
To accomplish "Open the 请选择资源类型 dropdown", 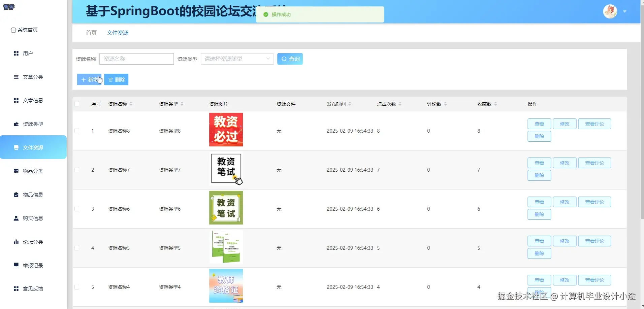I will coord(237,59).
